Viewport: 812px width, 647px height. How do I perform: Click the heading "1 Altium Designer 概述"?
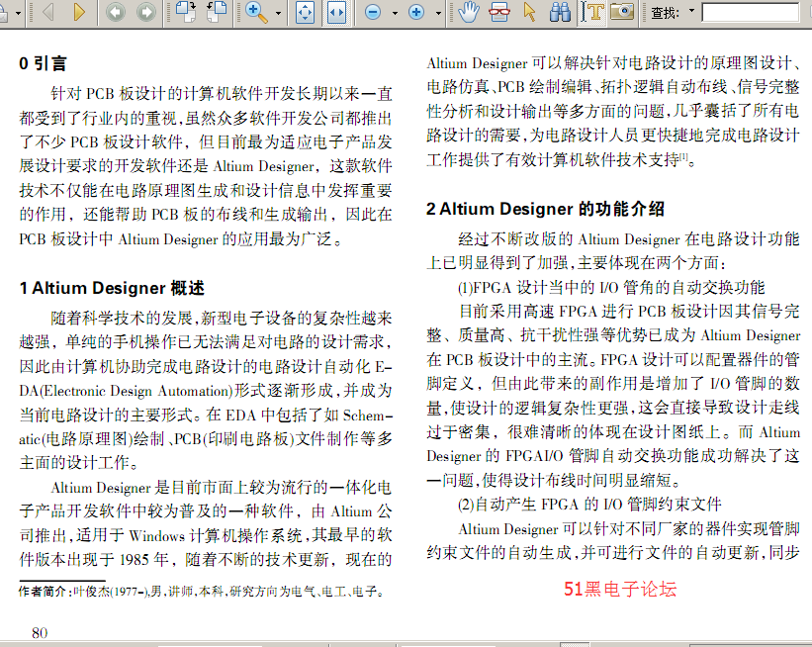[112, 288]
